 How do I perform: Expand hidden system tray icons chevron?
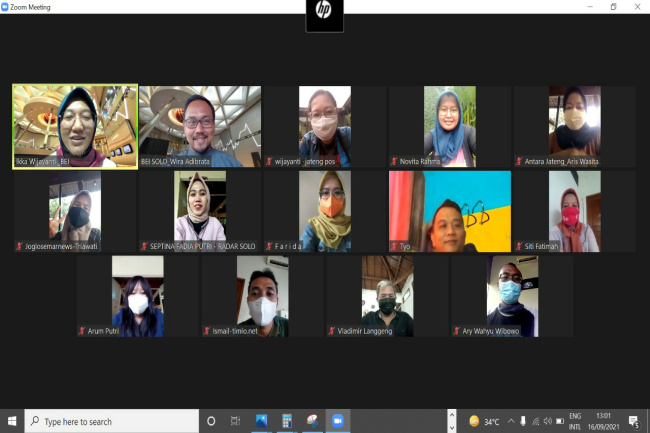(x=511, y=421)
